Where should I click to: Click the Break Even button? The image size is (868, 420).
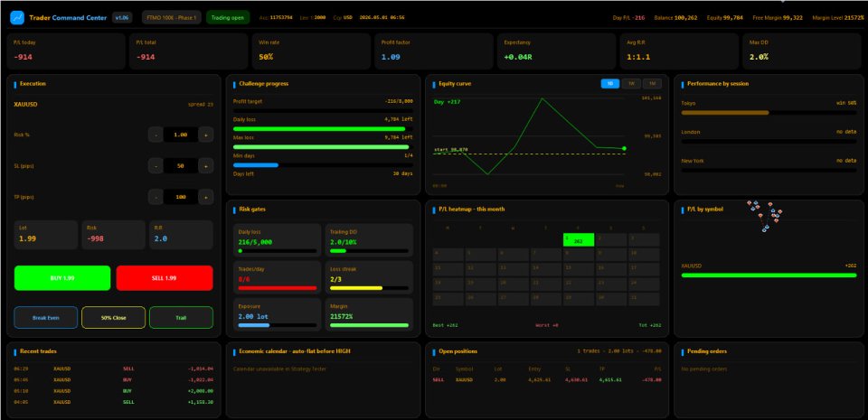click(46, 318)
